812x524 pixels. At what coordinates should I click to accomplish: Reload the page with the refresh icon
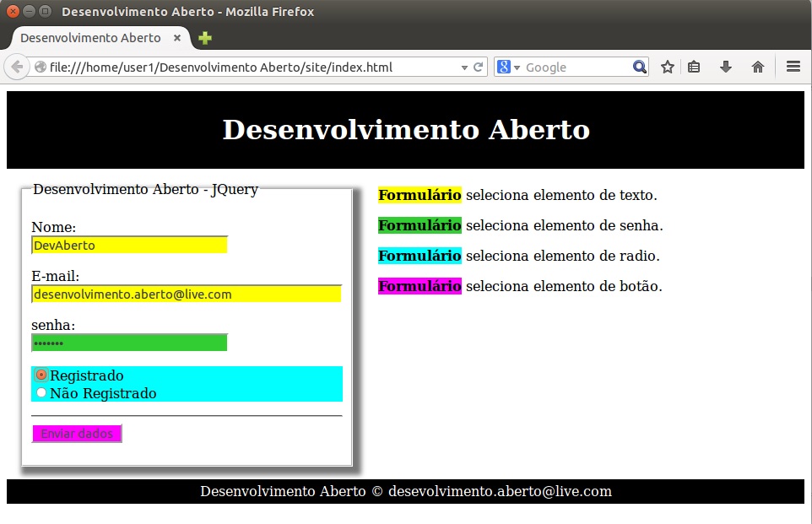[x=479, y=68]
